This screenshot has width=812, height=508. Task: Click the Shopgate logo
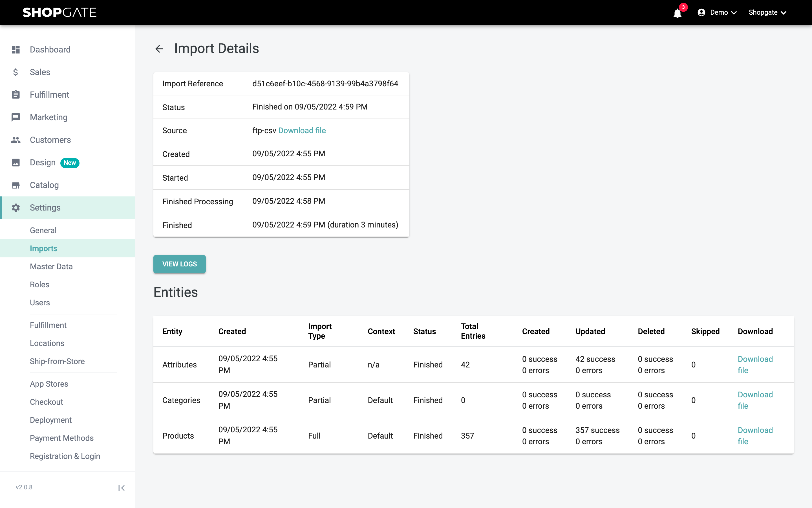(x=59, y=12)
